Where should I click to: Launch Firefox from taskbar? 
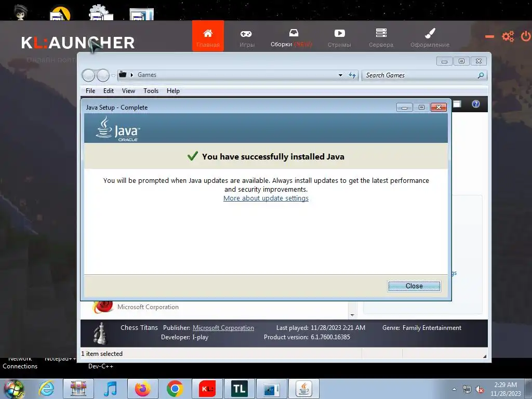coord(142,389)
